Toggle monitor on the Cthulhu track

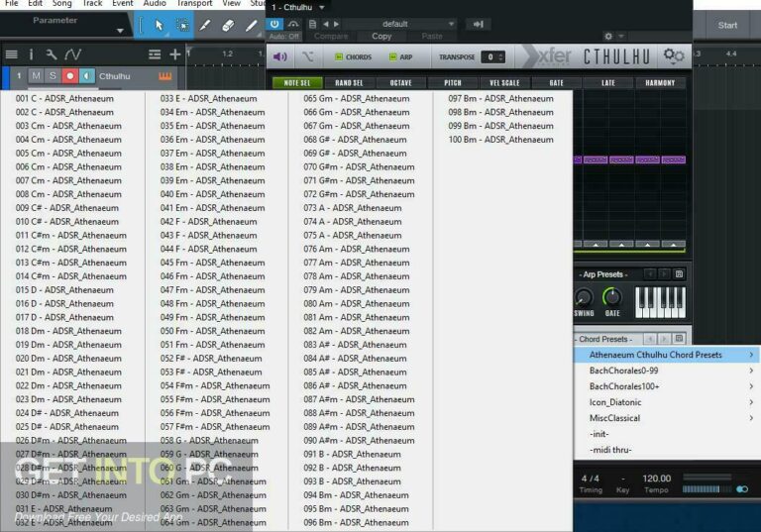click(x=87, y=75)
